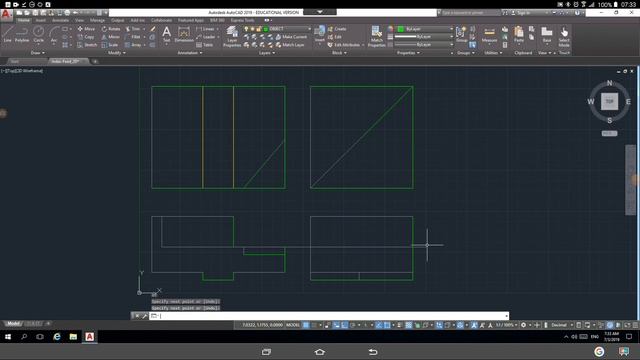Click the Model layout tab

click(13, 323)
